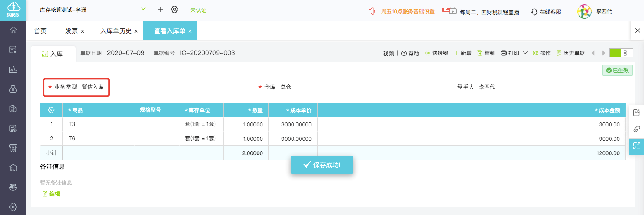Image resolution: width=644 pixels, height=215 pixels.
Task: Go to the previous document arrow
Action: (x=593, y=53)
